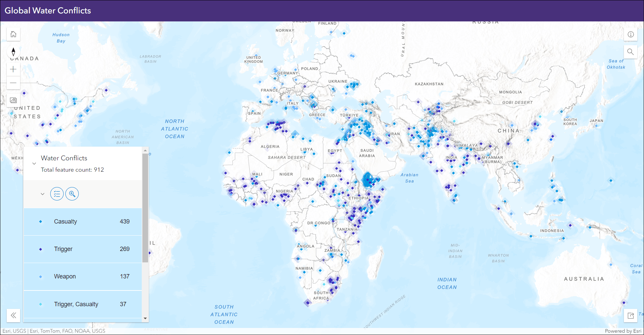Collapse the actions chevron beside list icon
The image size is (644, 335).
(43, 194)
